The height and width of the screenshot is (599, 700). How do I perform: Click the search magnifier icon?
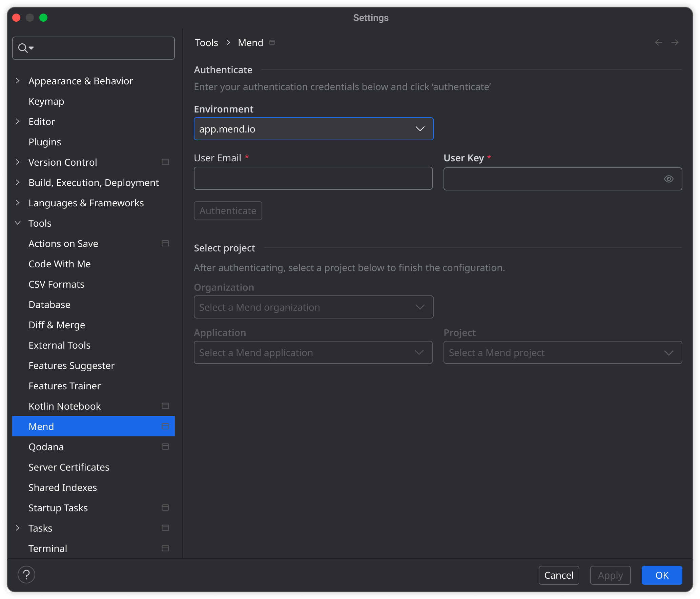(x=23, y=48)
